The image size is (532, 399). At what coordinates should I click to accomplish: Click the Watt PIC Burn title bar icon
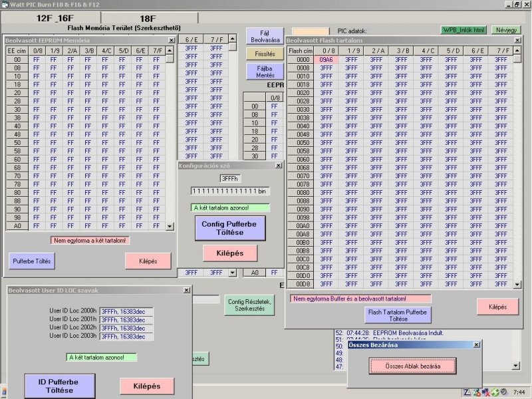(5, 5)
